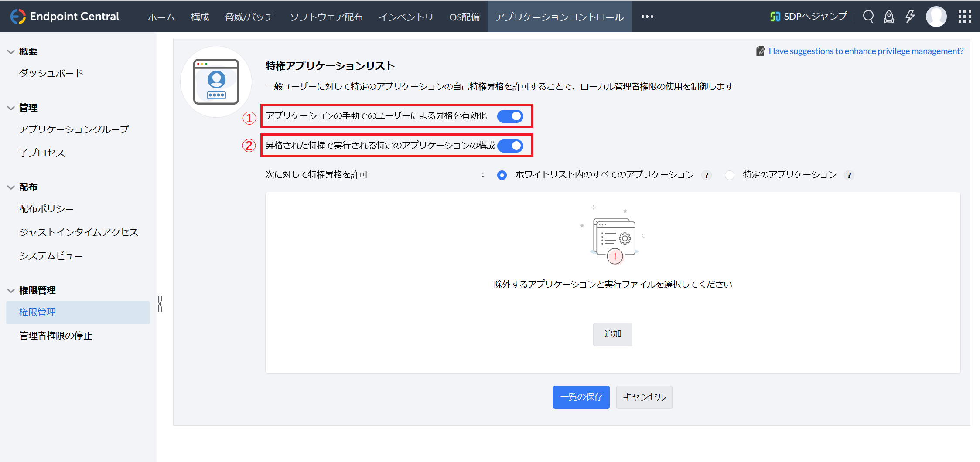Collapse the sidebar using the splitter handle
The width and height of the screenshot is (980, 462).
160,304
